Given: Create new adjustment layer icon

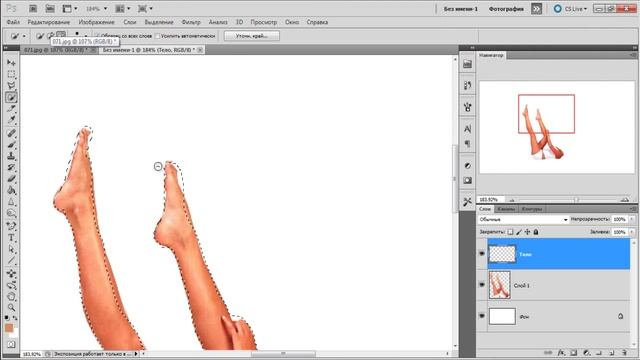Looking at the screenshot, I should click(x=587, y=353).
